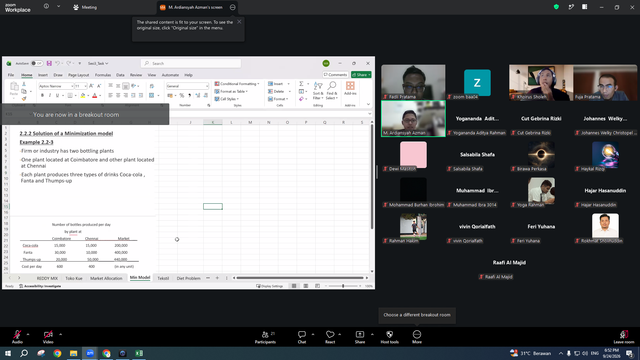Image resolution: width=640 pixels, height=360 pixels.
Task: Switch to Page Layout view icon in status bar
Action: [x=306, y=286]
